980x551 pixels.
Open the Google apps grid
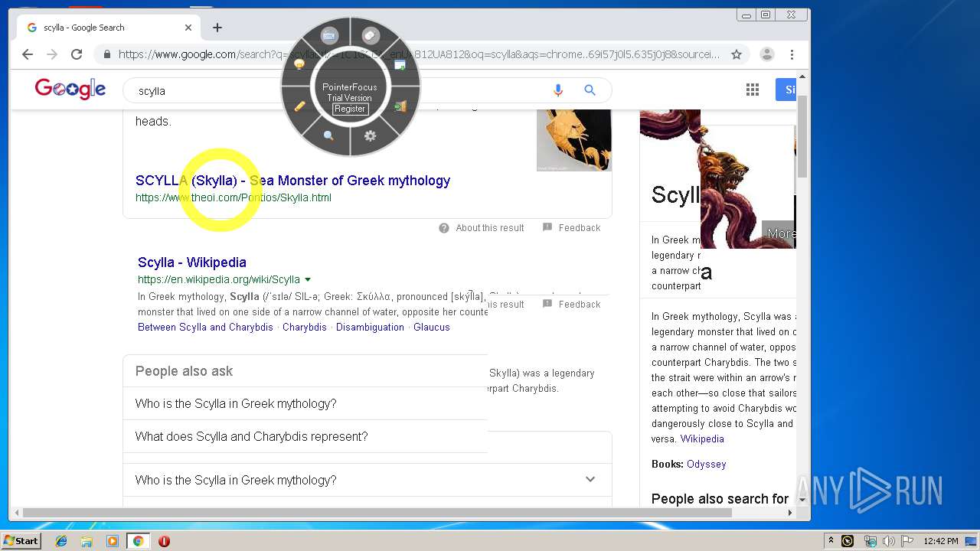(753, 90)
